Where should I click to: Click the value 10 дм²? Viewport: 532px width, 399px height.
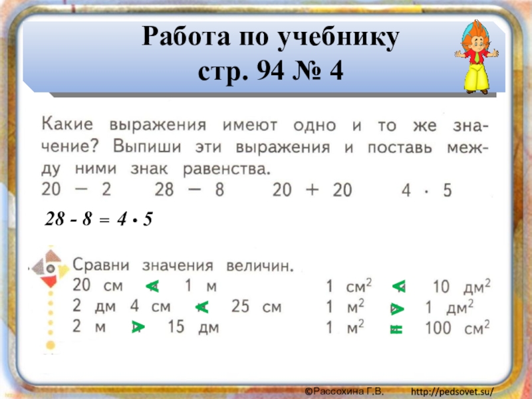pos(462,287)
